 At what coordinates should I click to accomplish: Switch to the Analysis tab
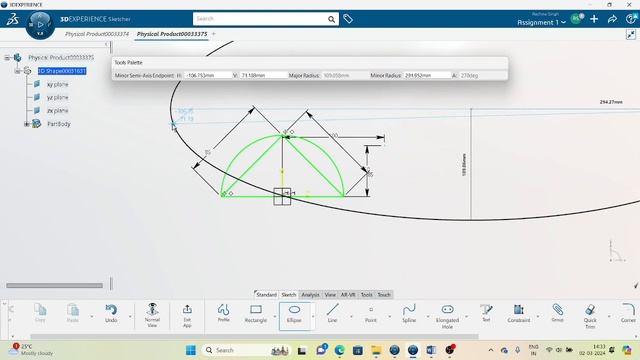(x=310, y=295)
